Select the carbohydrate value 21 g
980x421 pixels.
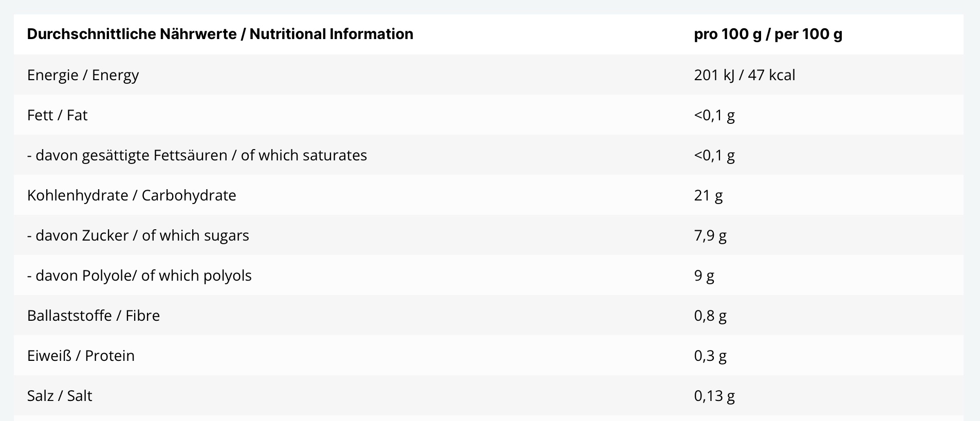(708, 195)
